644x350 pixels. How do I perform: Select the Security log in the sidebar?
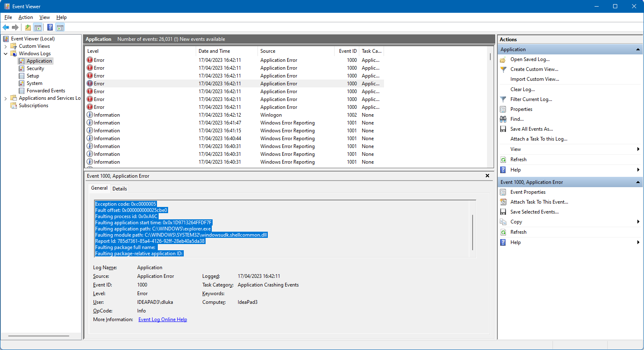[36, 68]
